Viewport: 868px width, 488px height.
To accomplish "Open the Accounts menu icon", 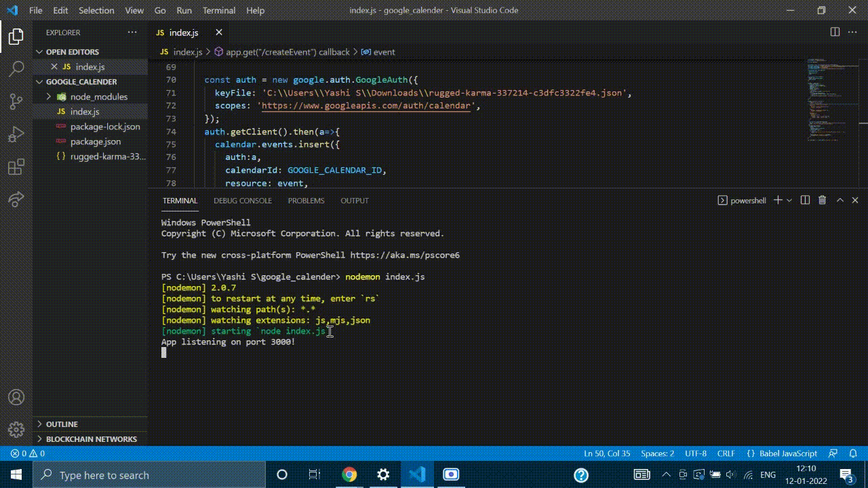I will [16, 397].
